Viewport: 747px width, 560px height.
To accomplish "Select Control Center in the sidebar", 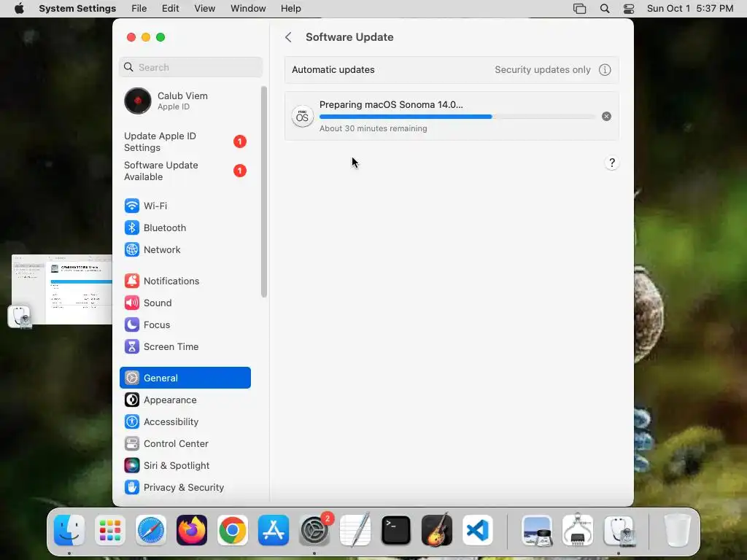I will pos(185,444).
